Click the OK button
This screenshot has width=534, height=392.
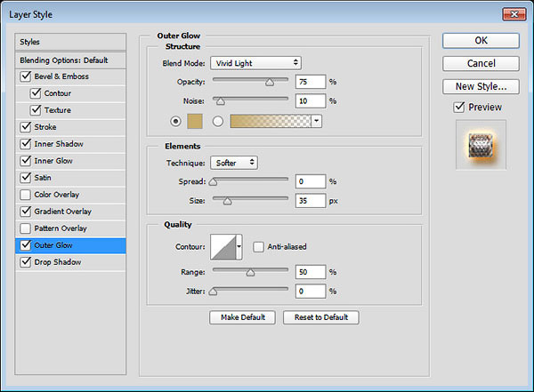(481, 41)
